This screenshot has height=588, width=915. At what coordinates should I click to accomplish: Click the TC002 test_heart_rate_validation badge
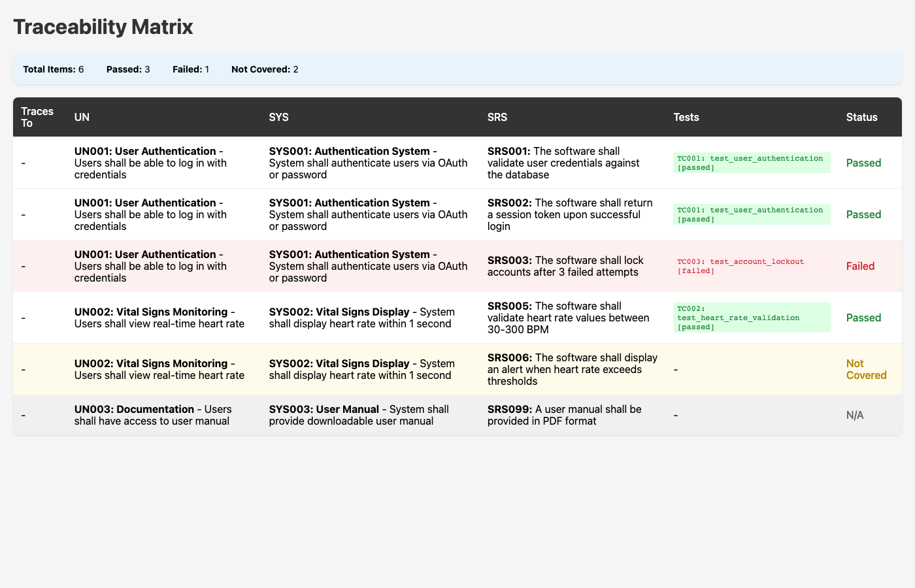[752, 318]
